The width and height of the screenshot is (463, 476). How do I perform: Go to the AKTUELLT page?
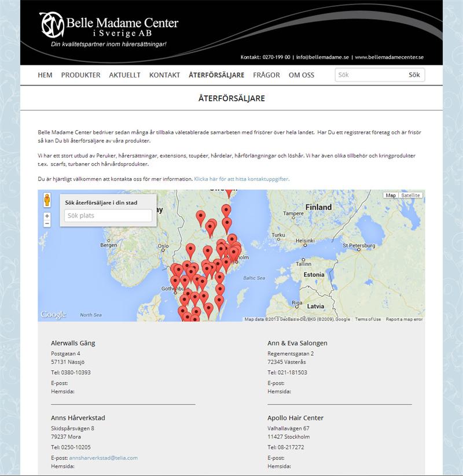click(x=124, y=75)
